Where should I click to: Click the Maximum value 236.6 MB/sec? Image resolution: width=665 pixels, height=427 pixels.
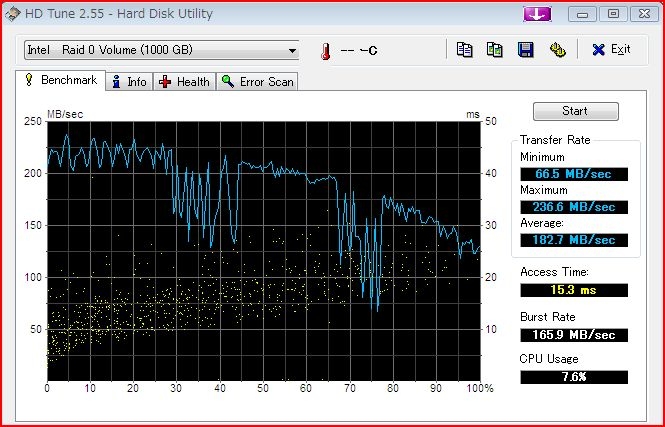(x=574, y=207)
